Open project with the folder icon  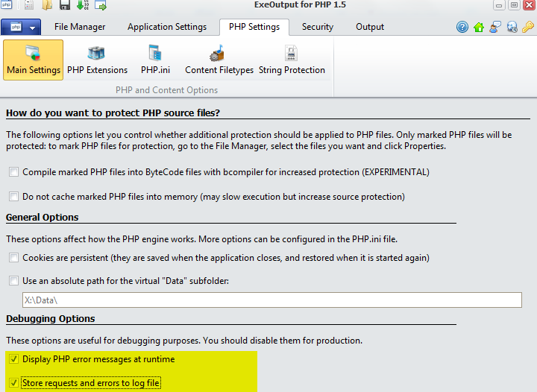[x=47, y=4]
